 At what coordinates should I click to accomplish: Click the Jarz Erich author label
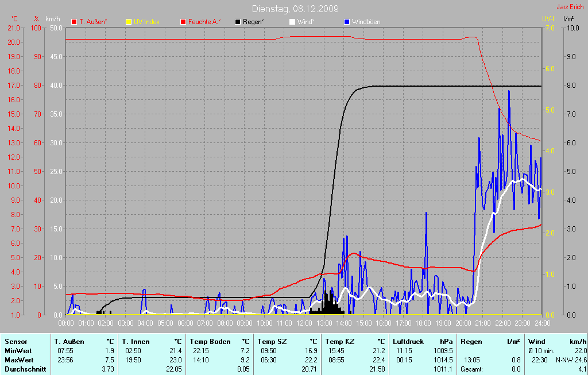[x=570, y=7]
